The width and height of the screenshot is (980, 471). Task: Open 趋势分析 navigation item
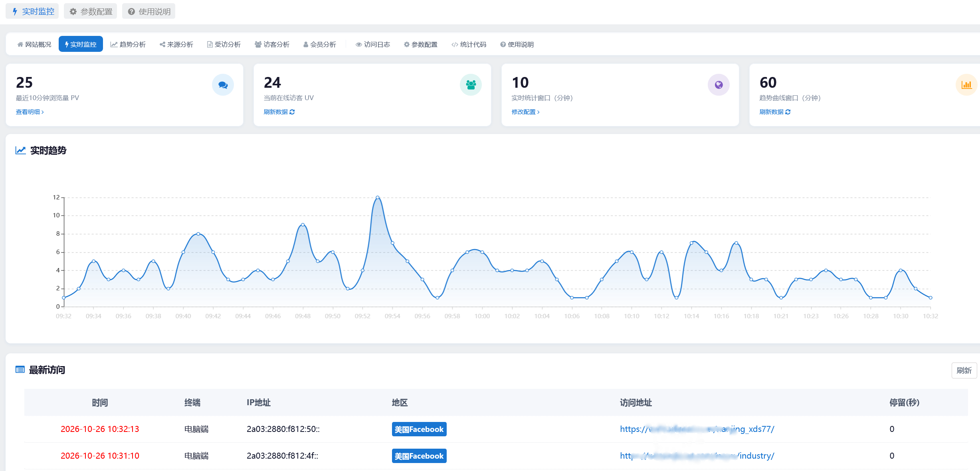(128, 44)
